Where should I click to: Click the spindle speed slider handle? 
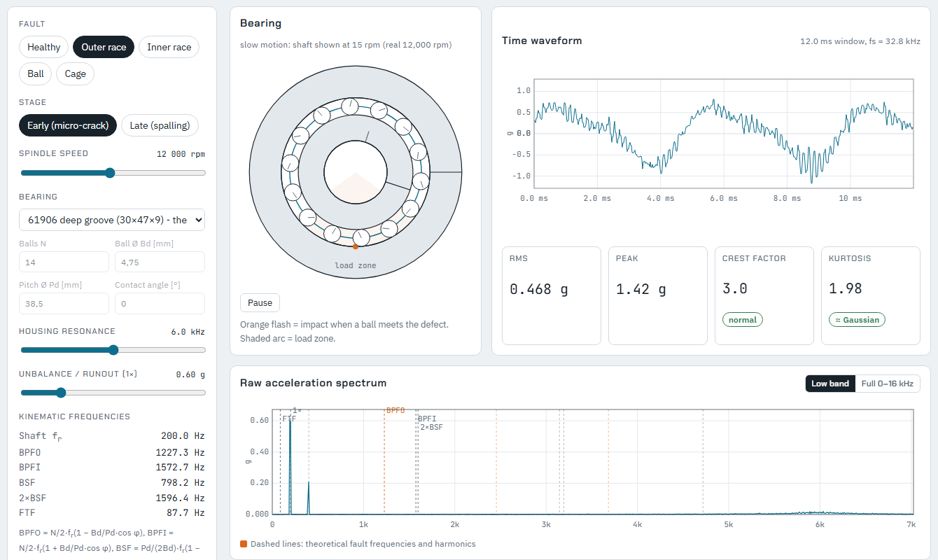point(110,173)
